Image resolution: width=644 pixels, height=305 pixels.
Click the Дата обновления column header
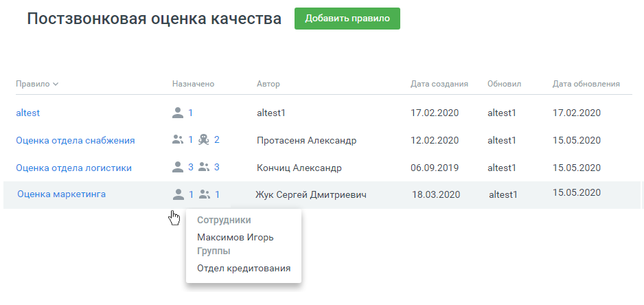coord(586,84)
